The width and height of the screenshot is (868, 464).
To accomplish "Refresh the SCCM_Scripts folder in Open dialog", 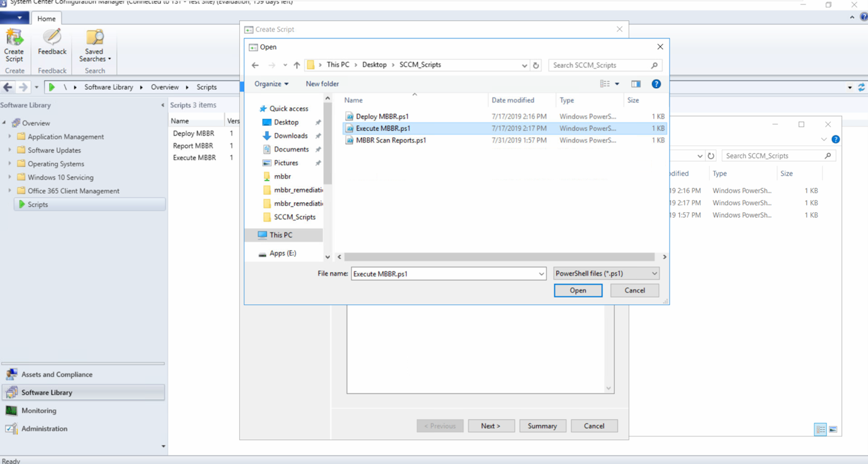I will [x=536, y=65].
